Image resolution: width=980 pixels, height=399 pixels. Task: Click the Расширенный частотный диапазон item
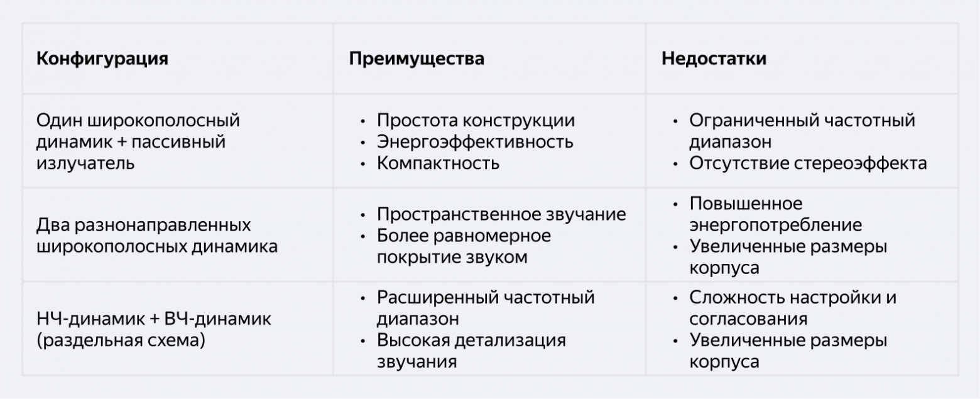[x=486, y=308]
